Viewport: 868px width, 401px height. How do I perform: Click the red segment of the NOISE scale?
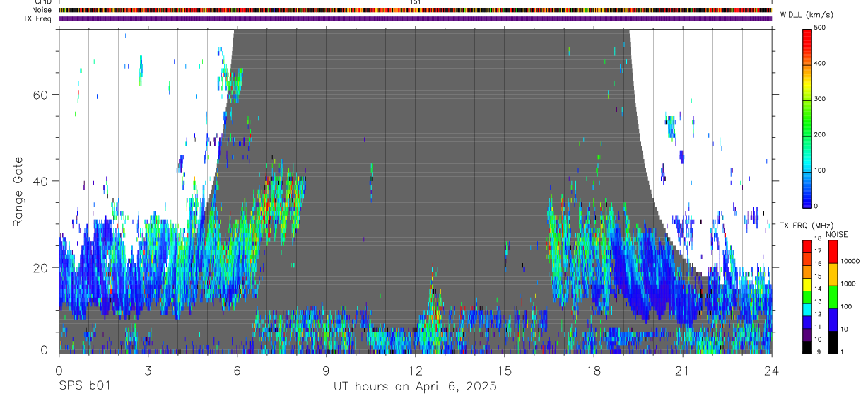833,252
